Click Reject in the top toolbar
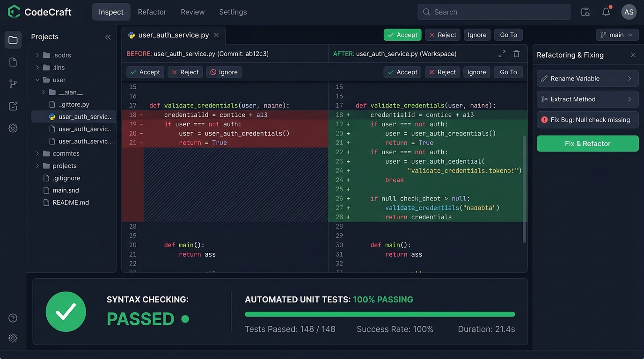 tap(443, 35)
